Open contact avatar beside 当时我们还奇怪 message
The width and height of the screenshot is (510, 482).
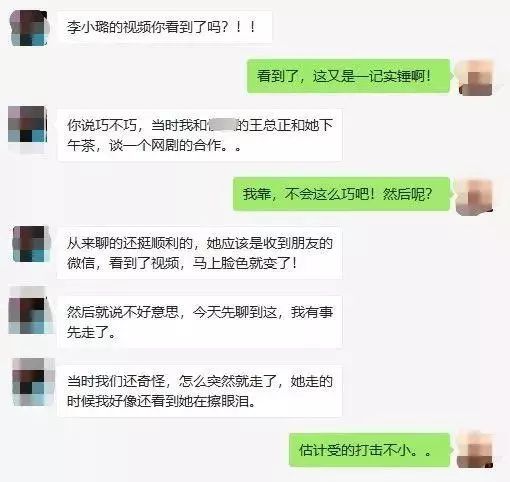(x=31, y=381)
